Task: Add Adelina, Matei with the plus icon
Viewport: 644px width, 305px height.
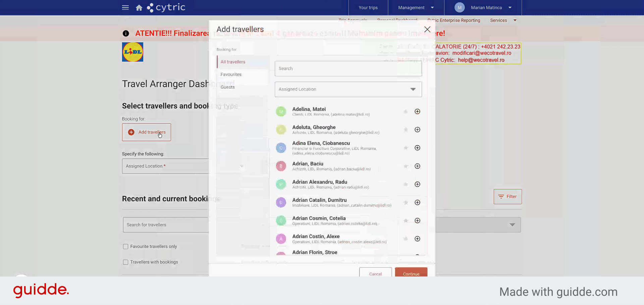Action: 417,112
